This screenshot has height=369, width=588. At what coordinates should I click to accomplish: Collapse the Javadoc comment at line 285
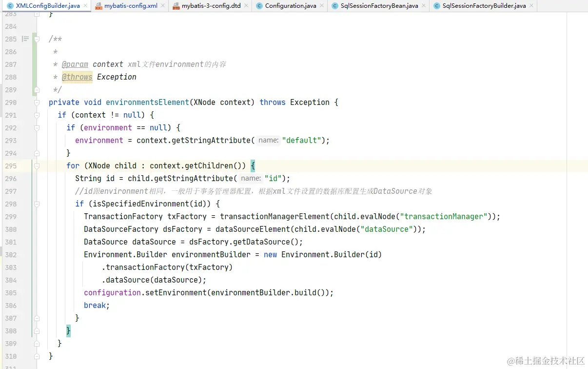pos(37,39)
